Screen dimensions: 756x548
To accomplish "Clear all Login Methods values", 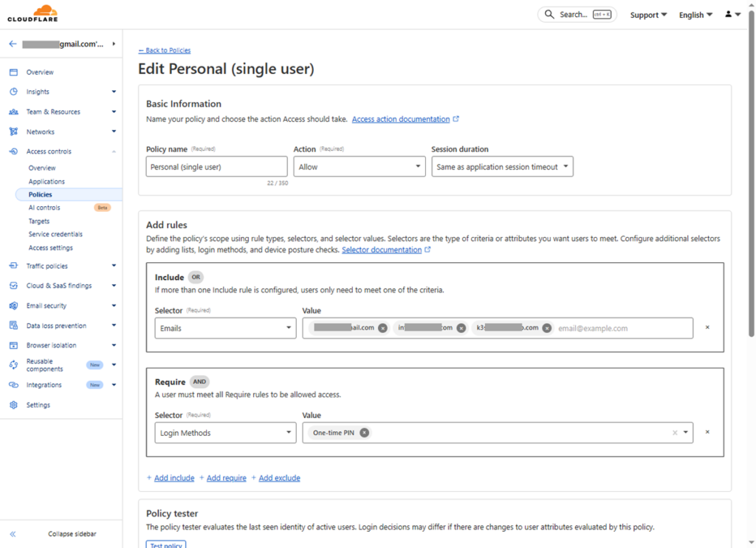I will click(674, 433).
